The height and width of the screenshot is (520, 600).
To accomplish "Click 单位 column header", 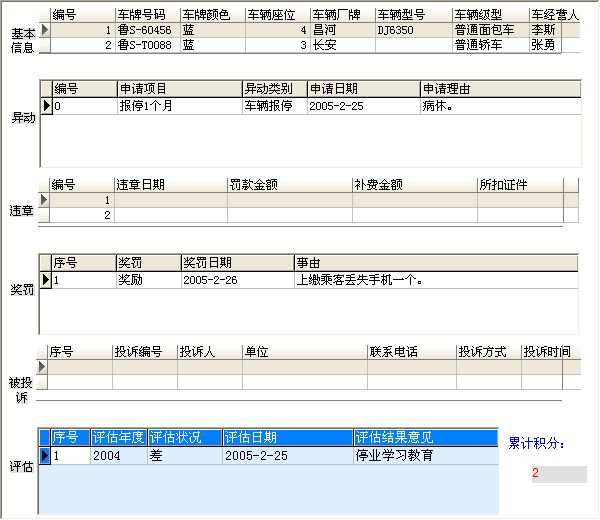I will (x=305, y=352).
